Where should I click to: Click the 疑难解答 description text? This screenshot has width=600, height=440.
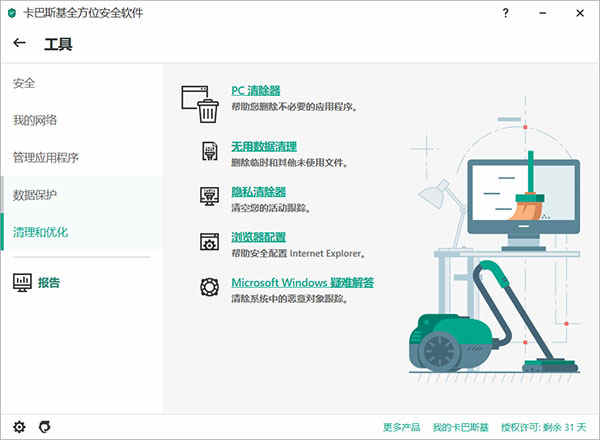(290, 298)
